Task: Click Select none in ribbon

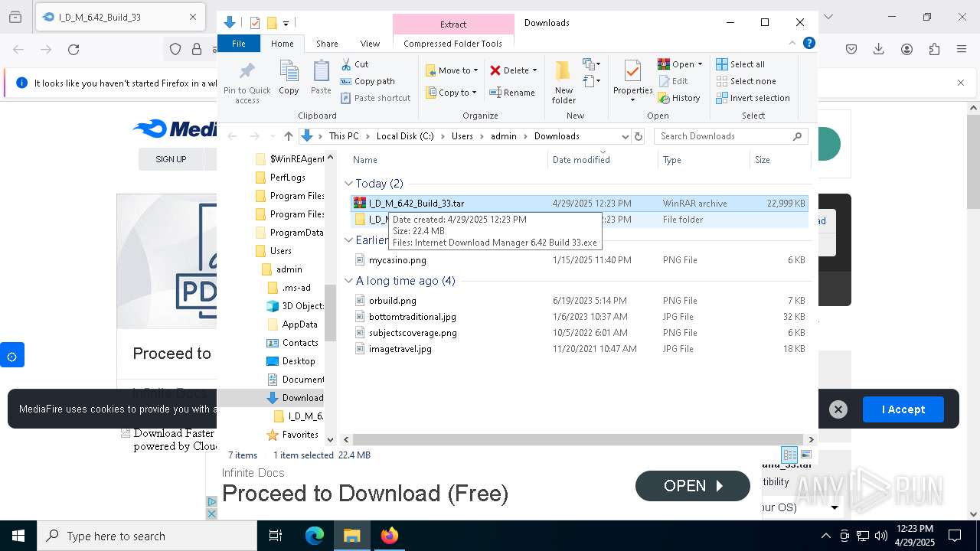Action: 746,81
